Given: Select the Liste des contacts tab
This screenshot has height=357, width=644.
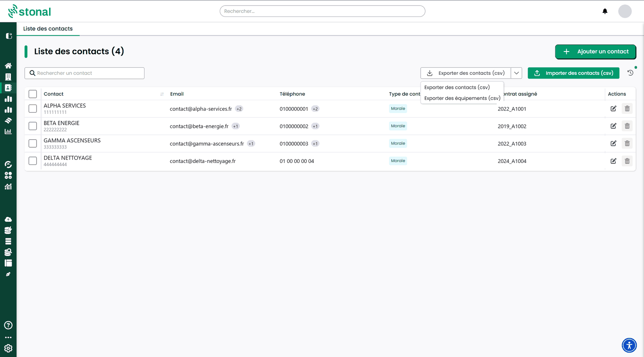Looking at the screenshot, I should point(48,29).
